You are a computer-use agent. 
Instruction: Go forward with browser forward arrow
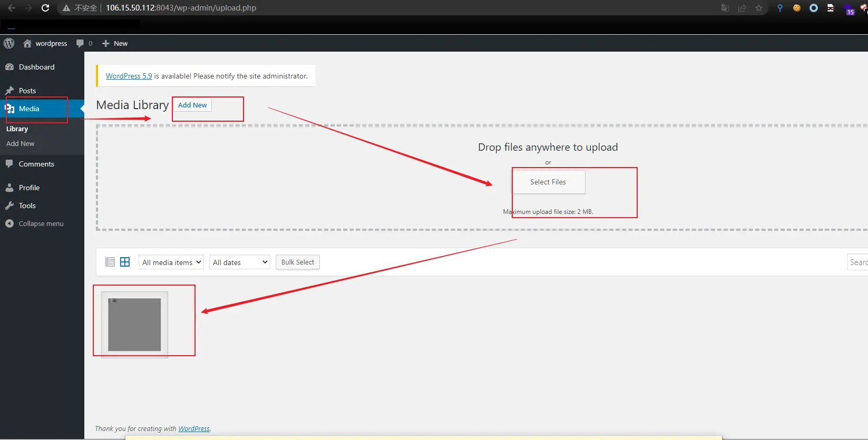(28, 8)
